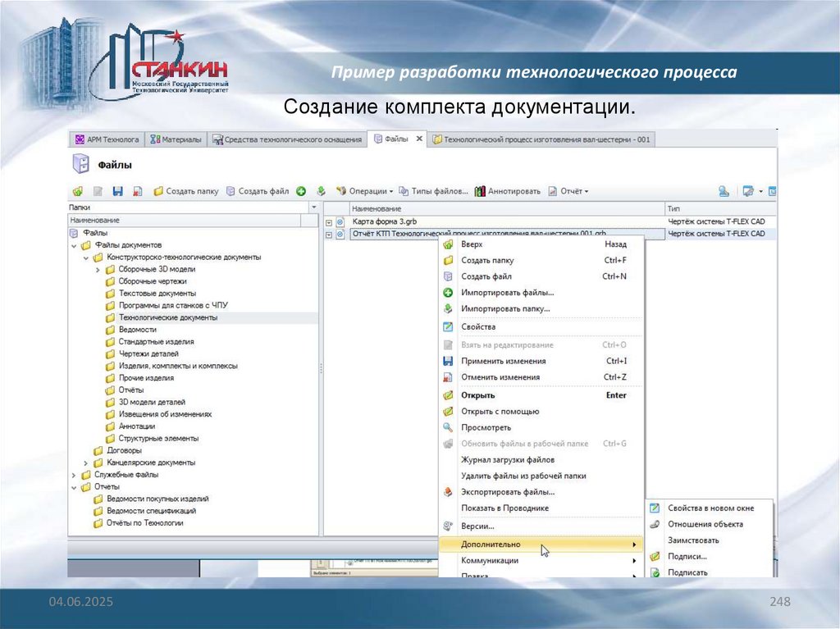This screenshot has height=629, width=840.
Task: Choose Удалить файлы из рабочей папки
Action: tap(541, 476)
